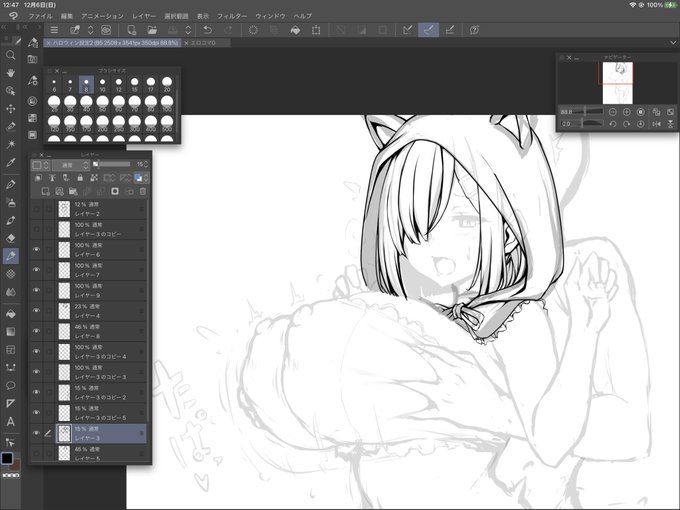Hide レイヤー 9 with its eye icon
This screenshot has width=680, height=510.
36,290
